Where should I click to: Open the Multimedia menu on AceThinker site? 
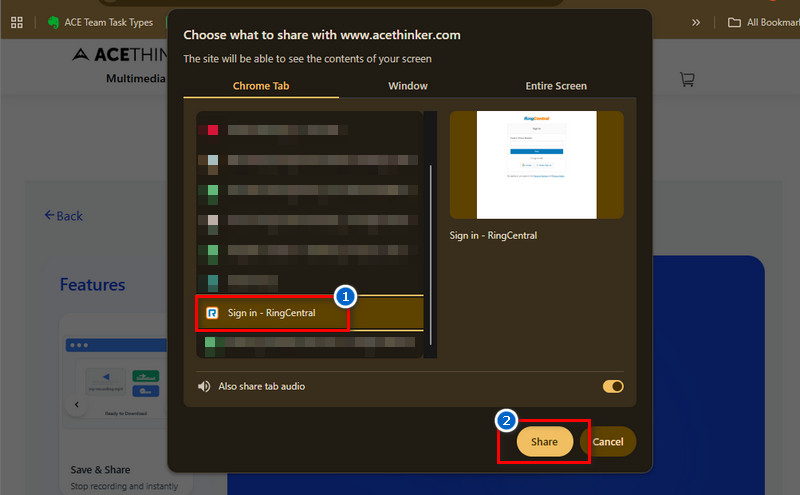(x=136, y=79)
